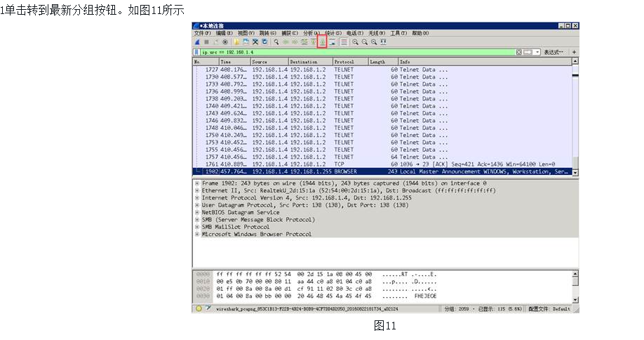Viewport: 644px width, 340px height.
Task: Select packet 1727 TELNET row
Action: (382, 70)
